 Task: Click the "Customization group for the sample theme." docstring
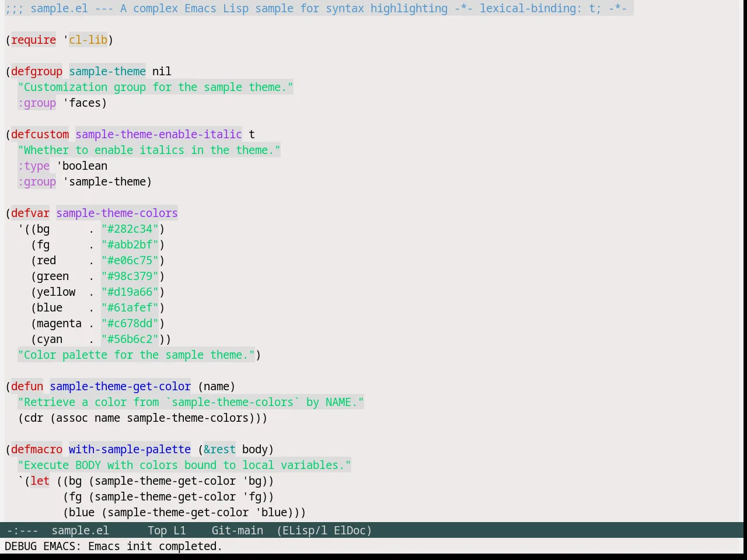tap(155, 87)
